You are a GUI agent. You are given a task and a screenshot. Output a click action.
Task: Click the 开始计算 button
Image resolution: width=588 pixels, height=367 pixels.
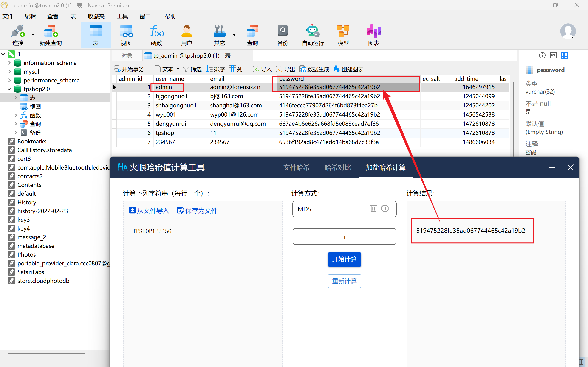tap(344, 259)
